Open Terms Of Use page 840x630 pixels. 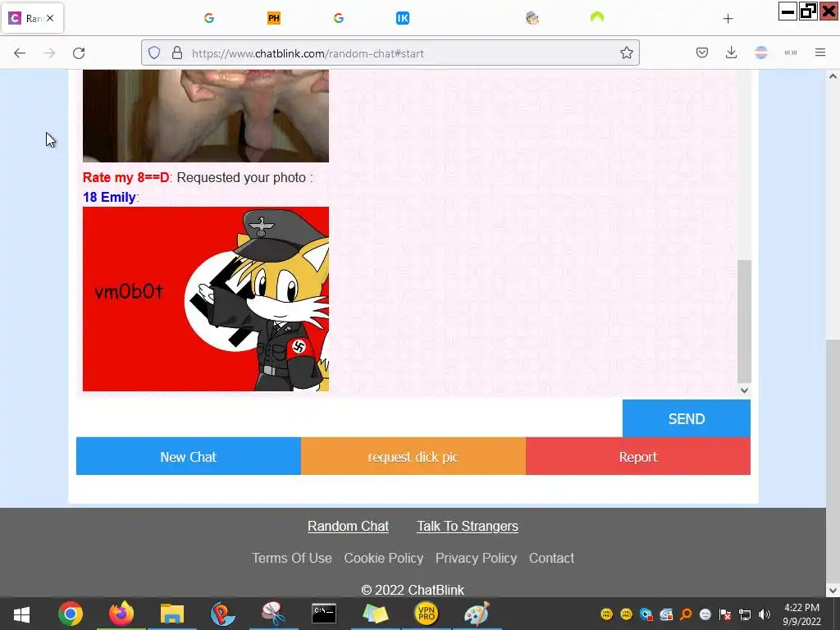tap(292, 558)
